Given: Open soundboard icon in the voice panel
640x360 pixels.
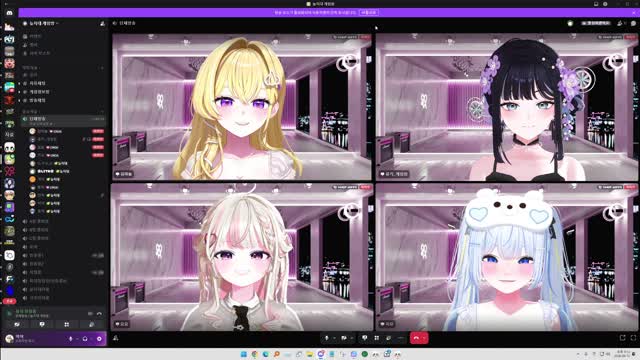Looking at the screenshot, I should (91, 324).
